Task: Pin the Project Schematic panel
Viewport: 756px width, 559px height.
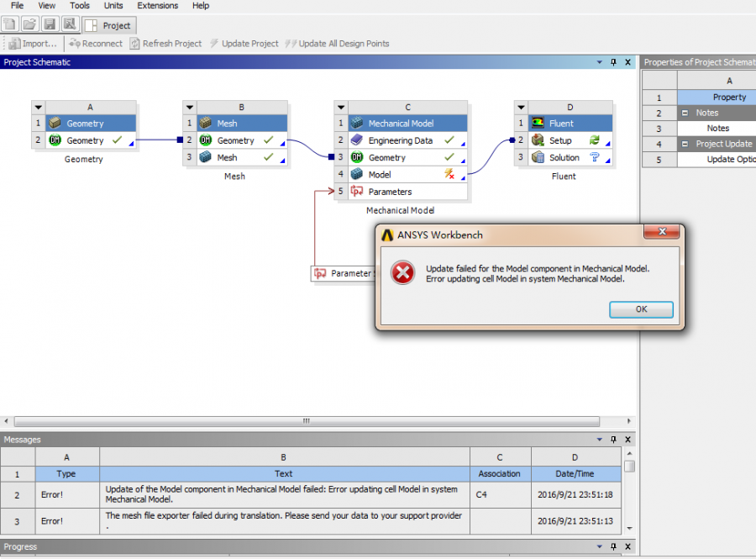Action: click(x=613, y=62)
